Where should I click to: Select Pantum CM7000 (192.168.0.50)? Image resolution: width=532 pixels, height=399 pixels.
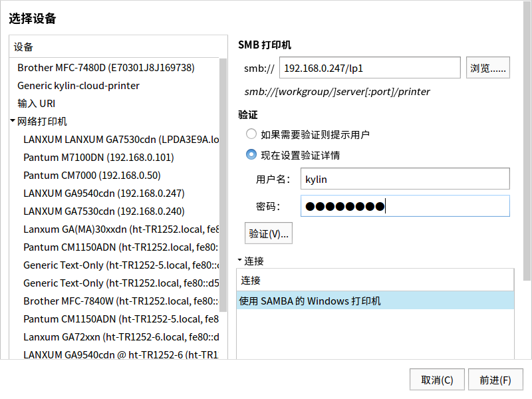[114, 176]
